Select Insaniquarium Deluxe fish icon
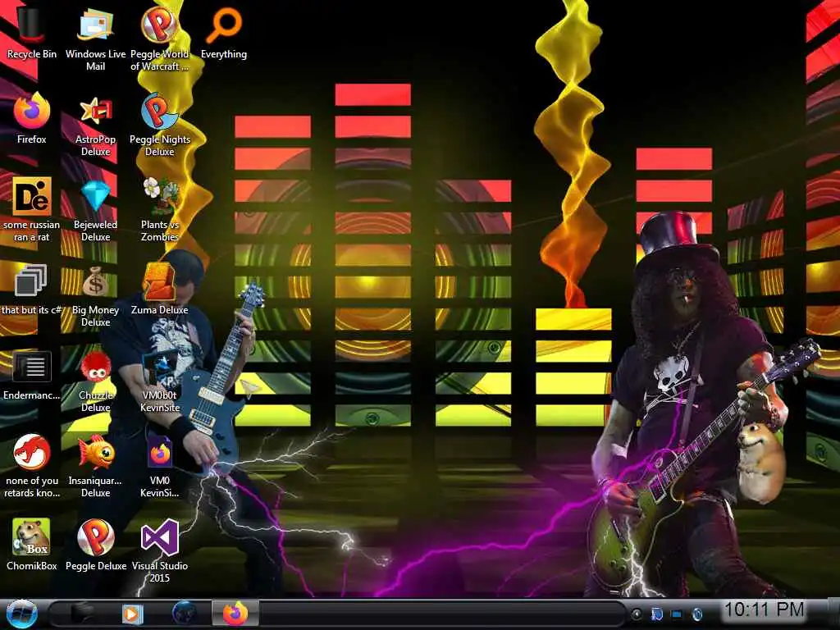The height and width of the screenshot is (630, 840). (x=95, y=465)
